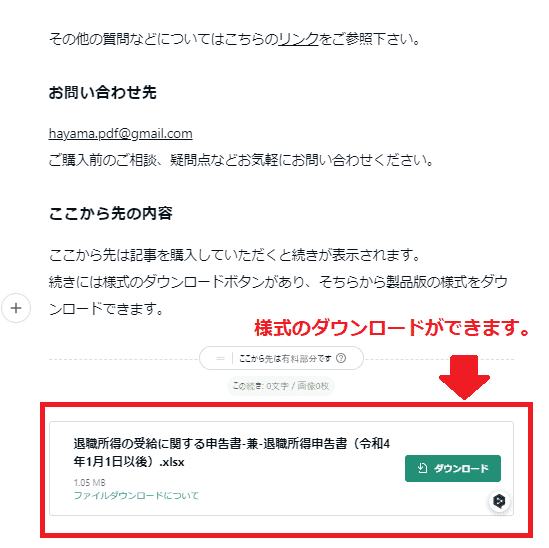
Task: Open the リンク hyperlink in the first sentence
Action: pos(299,39)
